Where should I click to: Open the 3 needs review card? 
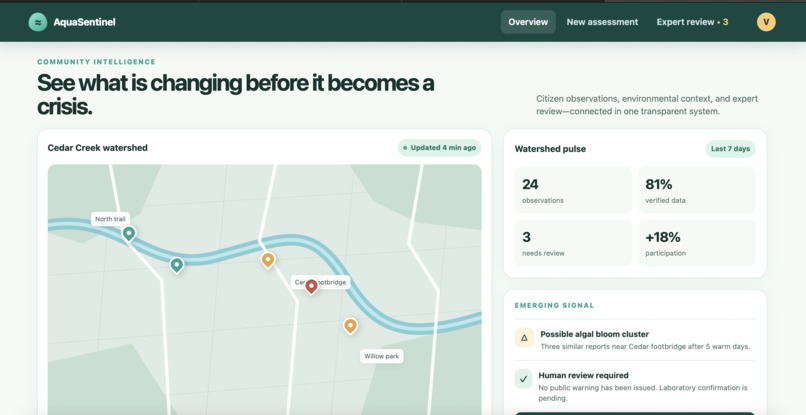(x=573, y=243)
